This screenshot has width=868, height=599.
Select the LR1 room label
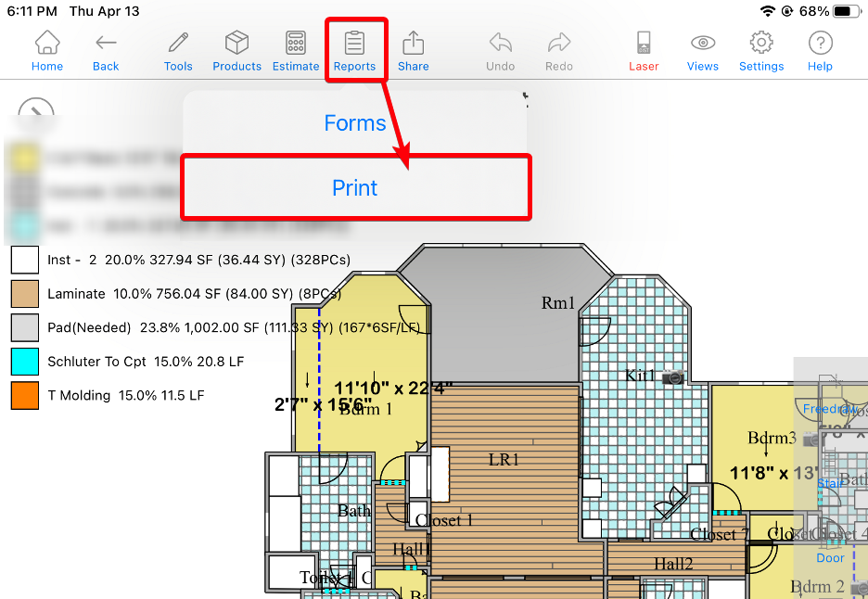coord(504,460)
